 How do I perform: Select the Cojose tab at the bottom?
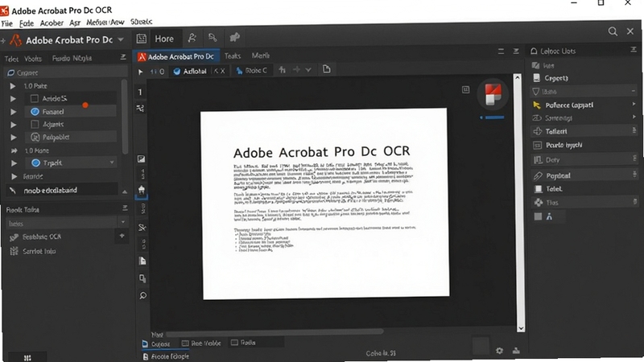[x=156, y=343]
